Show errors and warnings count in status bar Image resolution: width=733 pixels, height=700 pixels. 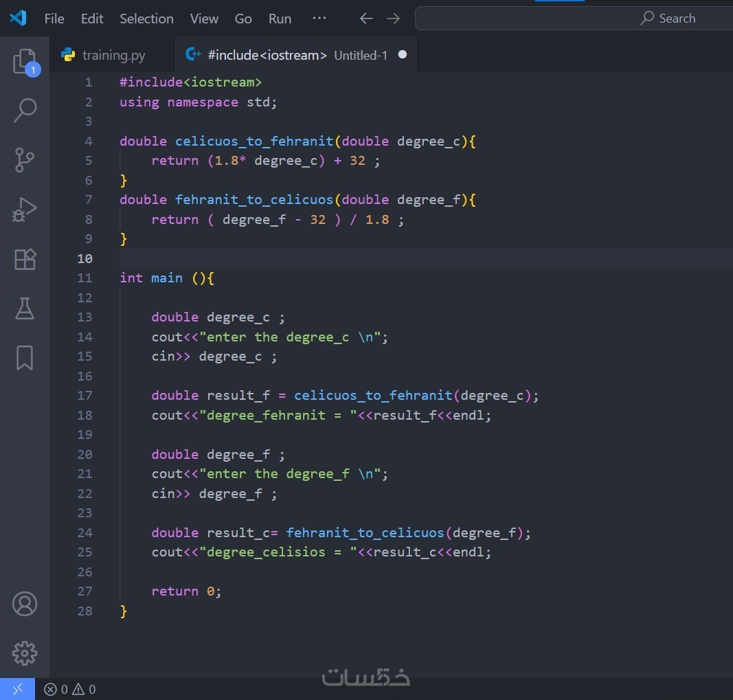69,689
